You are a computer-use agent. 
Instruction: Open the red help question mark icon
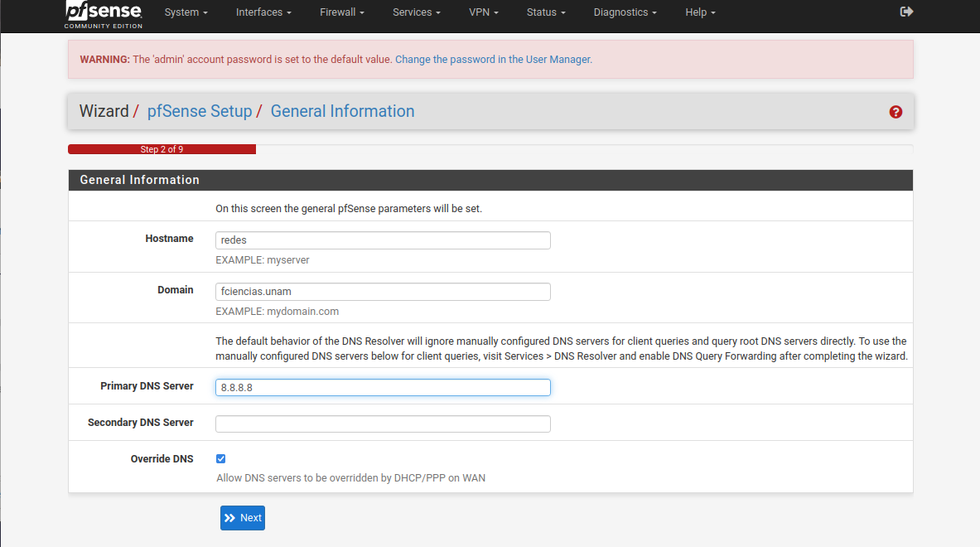point(896,112)
